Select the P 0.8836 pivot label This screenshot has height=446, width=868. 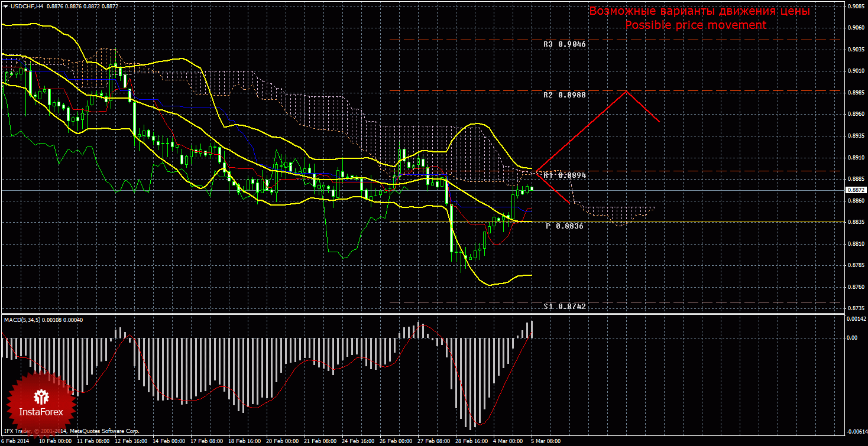pos(564,226)
